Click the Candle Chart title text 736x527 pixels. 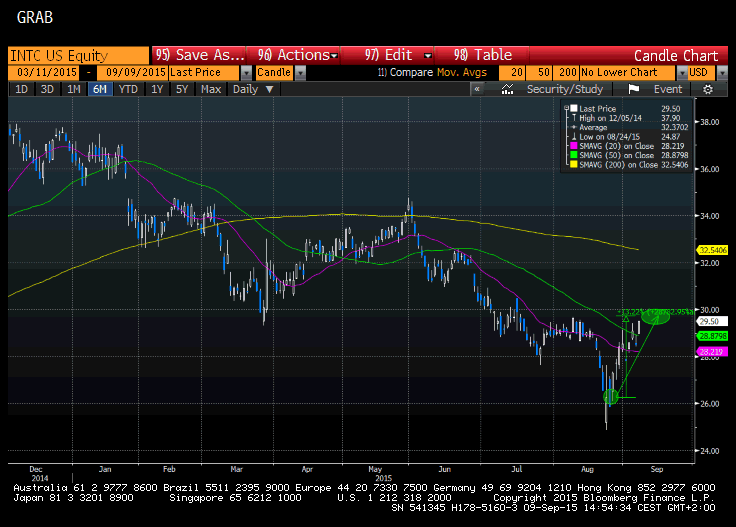pos(675,56)
